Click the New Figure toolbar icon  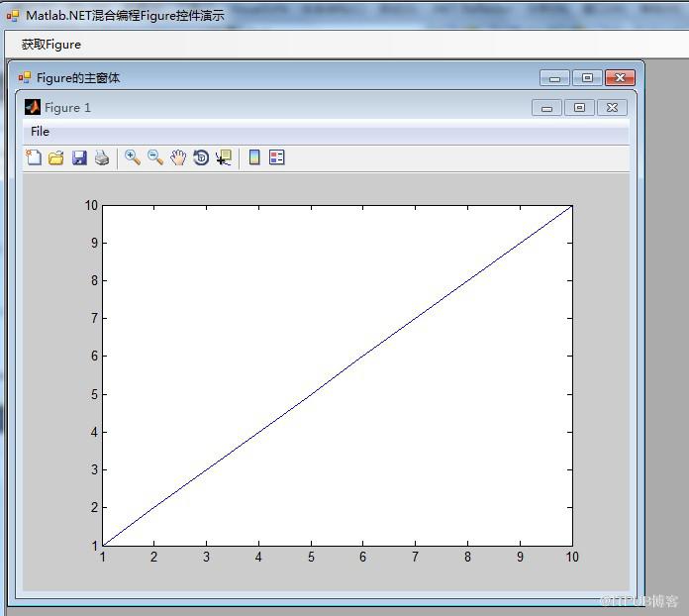click(34, 157)
